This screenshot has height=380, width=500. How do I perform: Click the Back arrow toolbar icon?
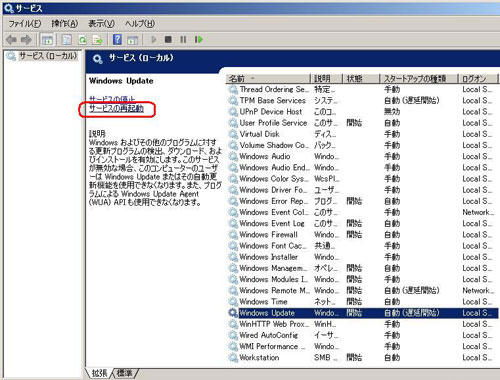[x=12, y=40]
